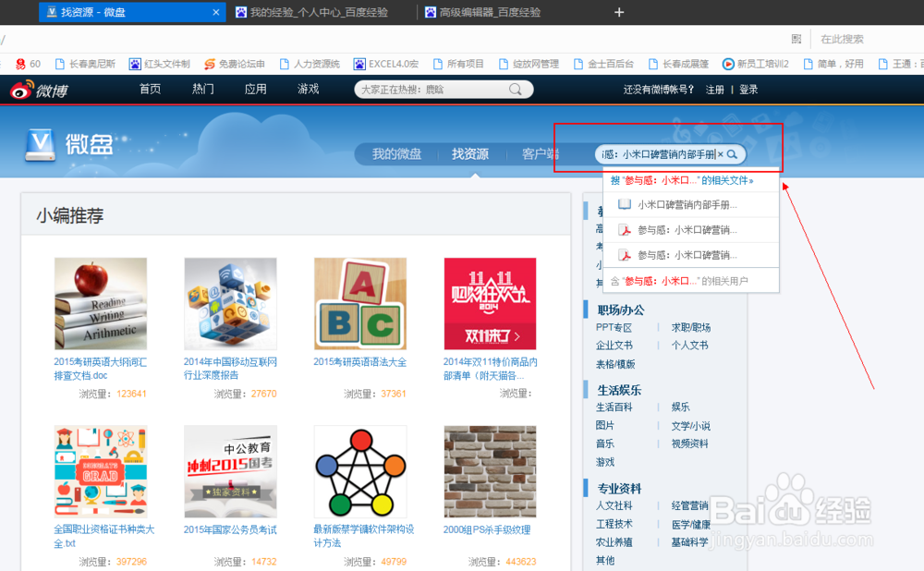Screen dimensions: 924x571
Task: Click the 微盘 V logo icon
Action: [x=40, y=144]
